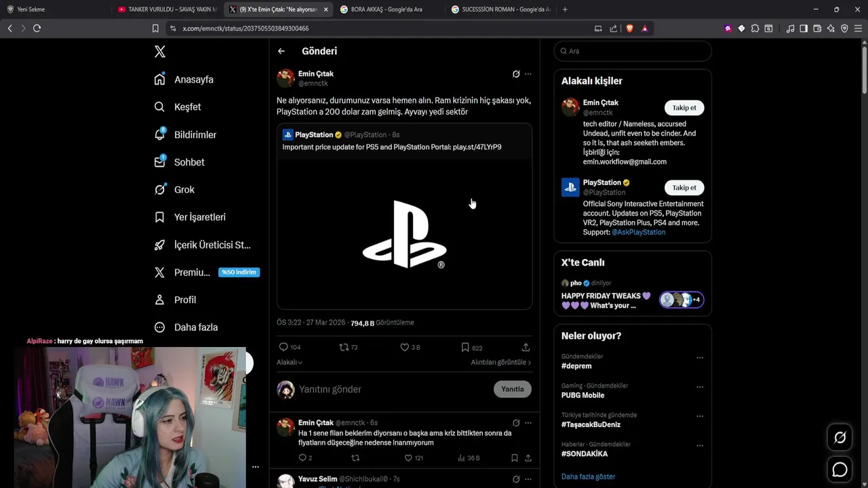
Task: Open the quoted PlayStation logo image
Action: pyautogui.click(x=404, y=235)
